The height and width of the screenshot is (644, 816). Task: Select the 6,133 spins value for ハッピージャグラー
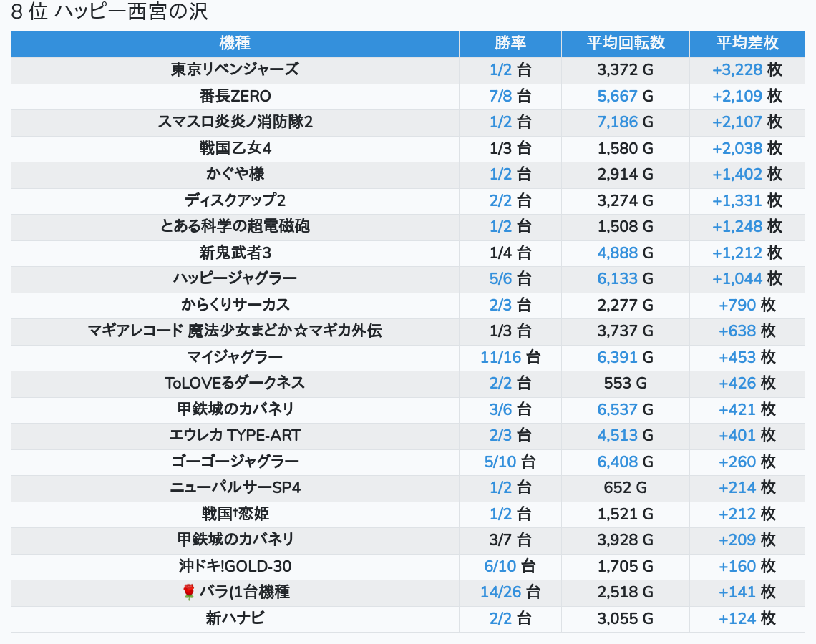point(617,278)
